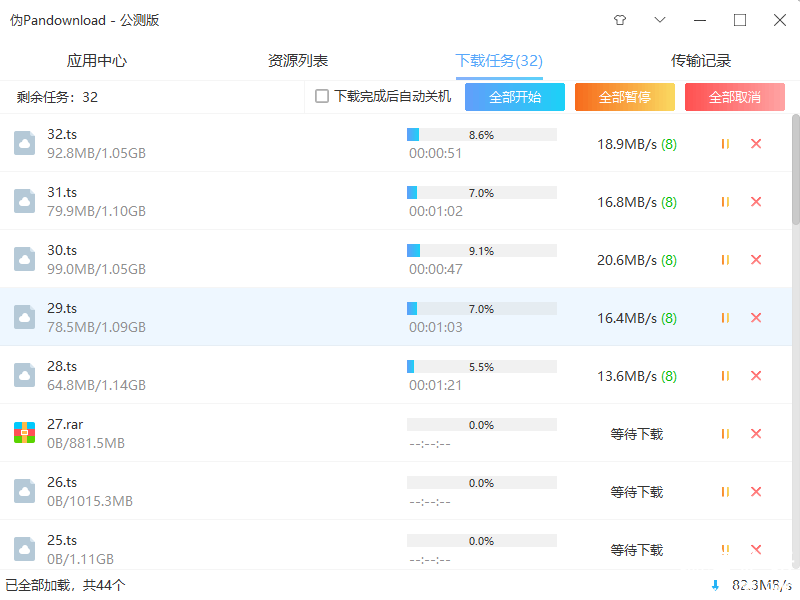Click 等待下载 status of 27.rar
Screen dimensions: 800x600
pos(637,434)
